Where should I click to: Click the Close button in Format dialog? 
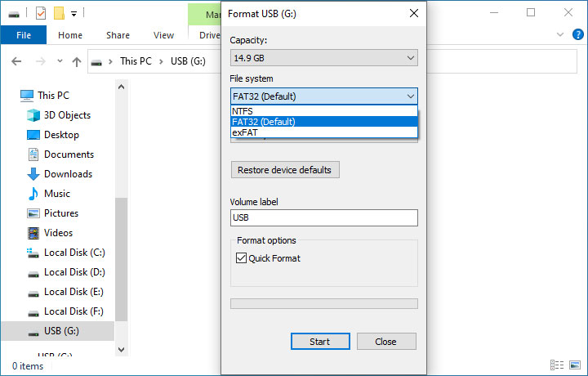point(385,342)
